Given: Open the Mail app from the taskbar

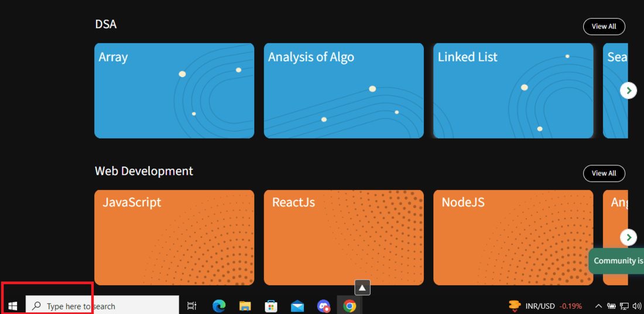Looking at the screenshot, I should tap(297, 306).
